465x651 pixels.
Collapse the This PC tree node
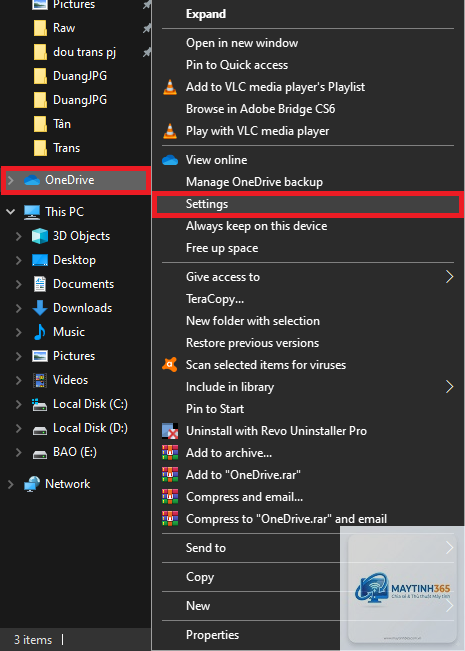[11, 212]
